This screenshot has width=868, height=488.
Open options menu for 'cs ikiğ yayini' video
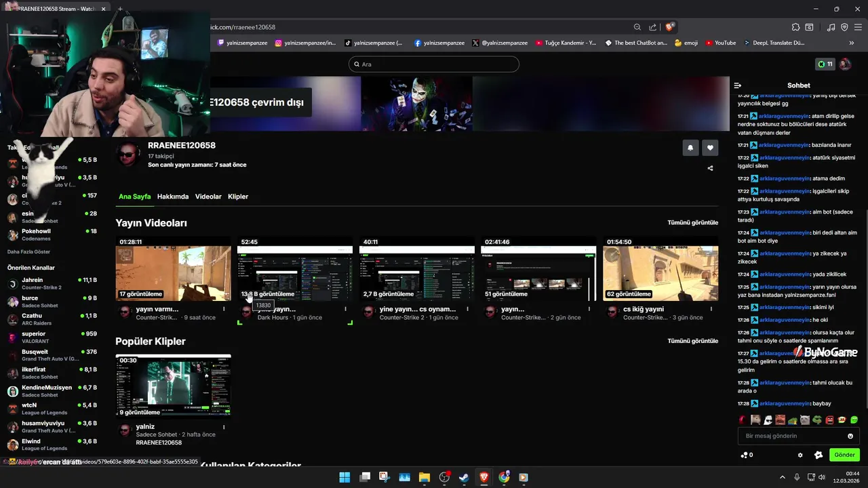pyautogui.click(x=711, y=309)
